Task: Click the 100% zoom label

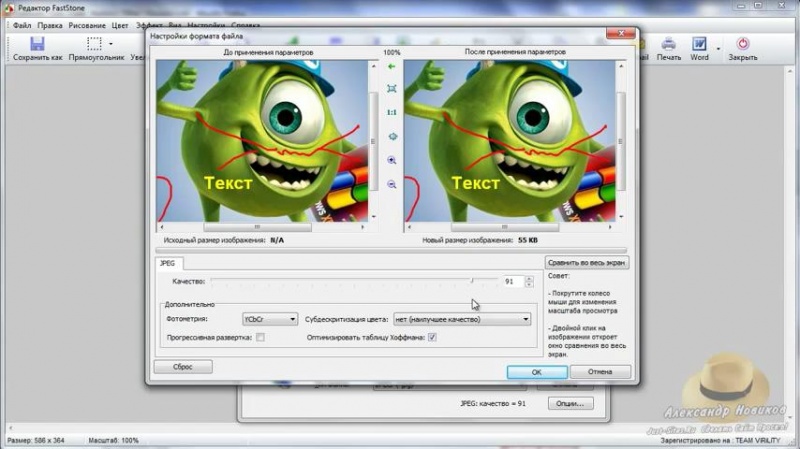Action: pos(391,52)
